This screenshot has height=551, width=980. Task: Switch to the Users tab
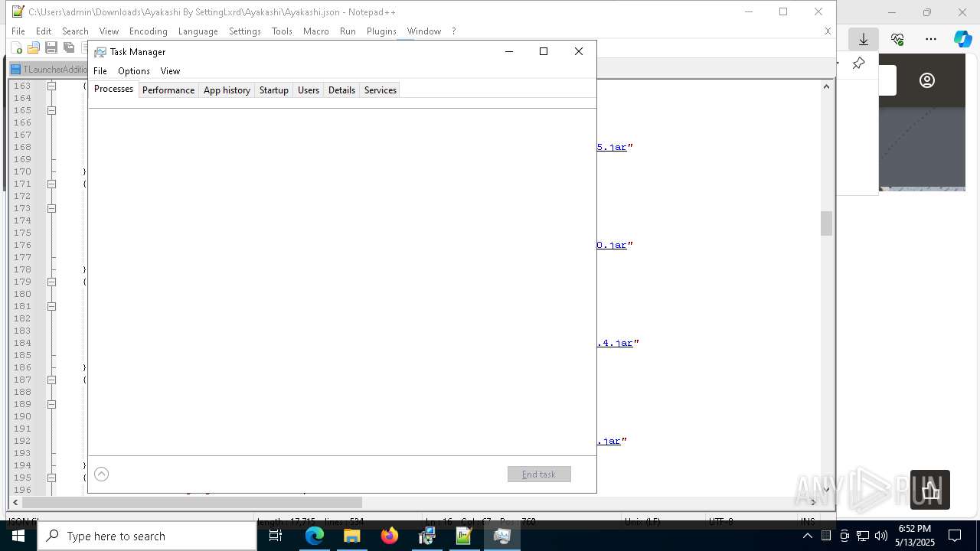[309, 90]
